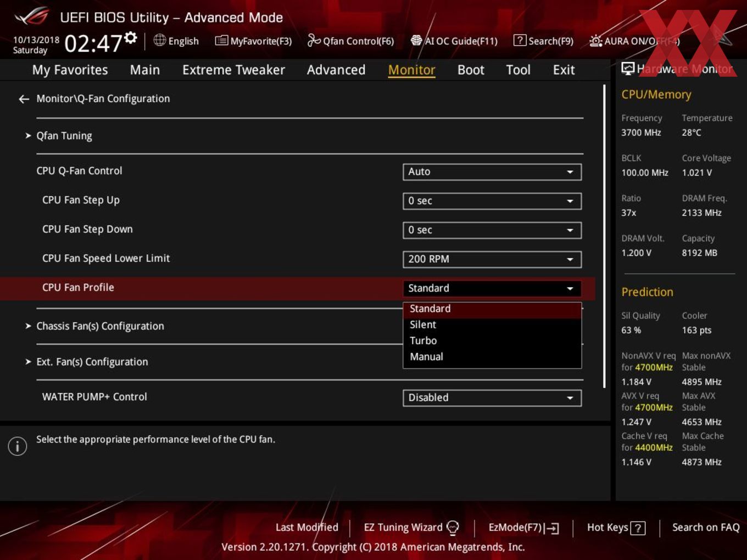
Task: Click the 8192 MB capacity value
Action: [x=699, y=253]
